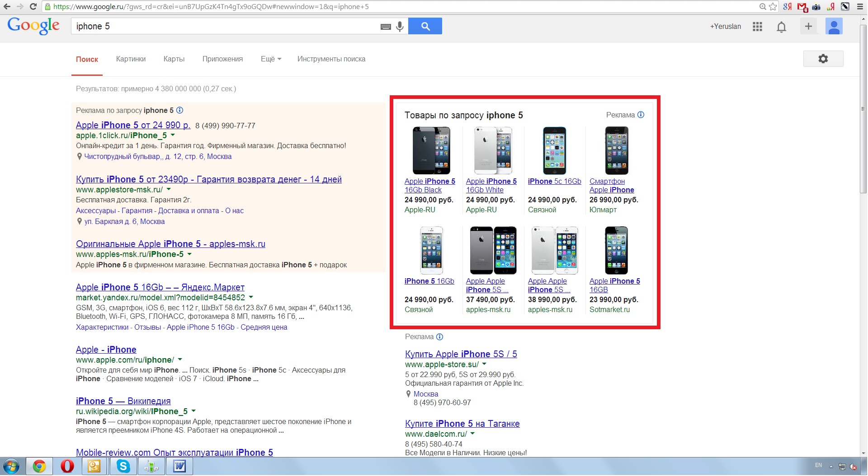The height and width of the screenshot is (476, 868).
Task: Switch input language EN indicator
Action: tap(818, 465)
